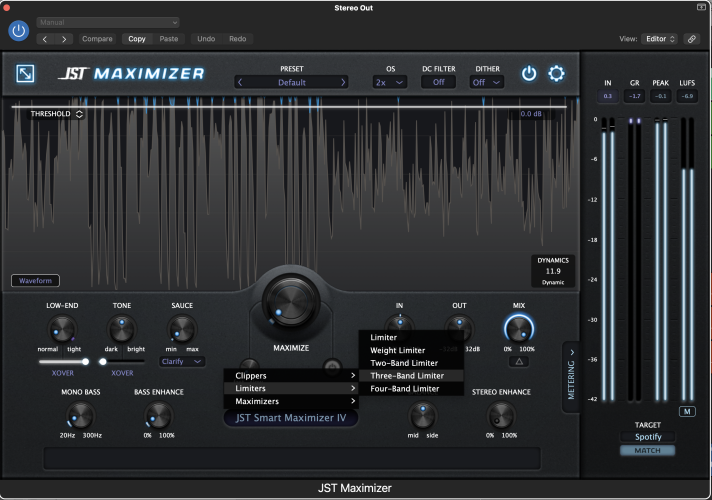Viewport: 712px width, 500px height.
Task: Click the Paste button
Action: (x=168, y=39)
